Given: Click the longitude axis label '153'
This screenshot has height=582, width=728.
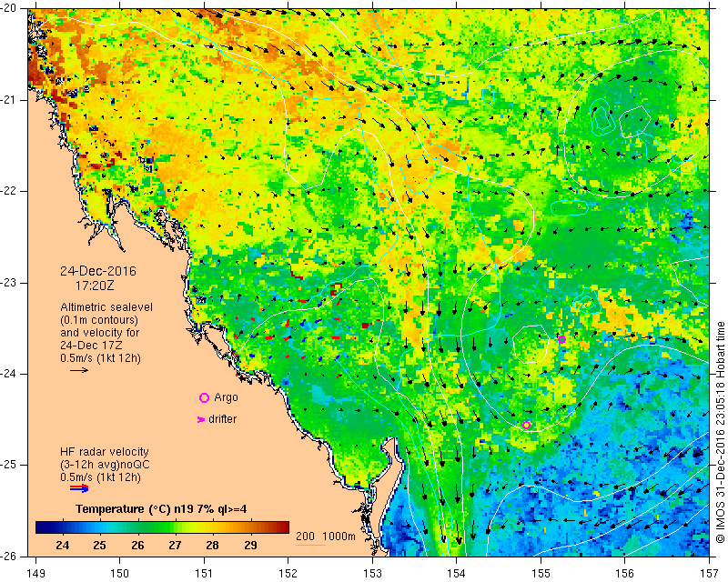Looking at the screenshot, I should [373, 574].
